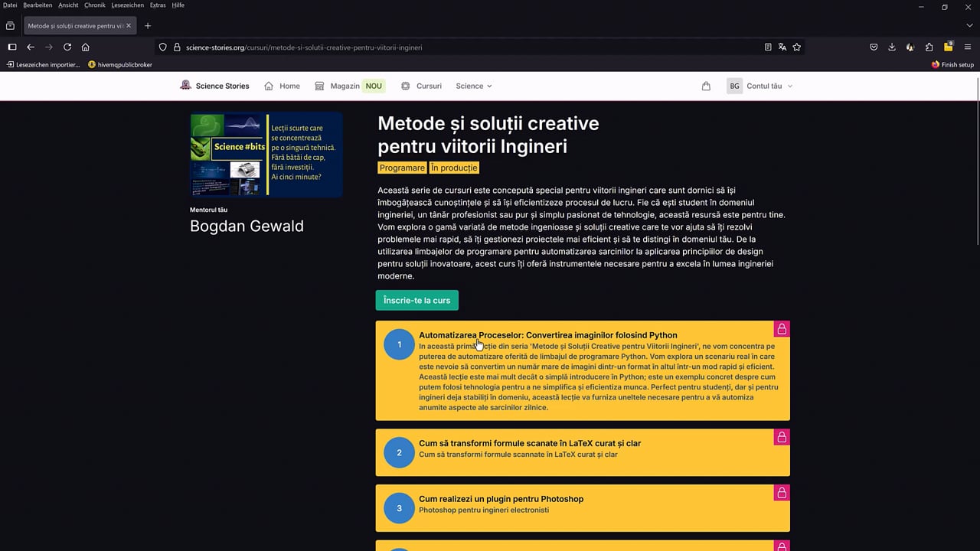980x551 pixels.
Task: Expand the Science dropdown in navbar
Action: click(474, 86)
